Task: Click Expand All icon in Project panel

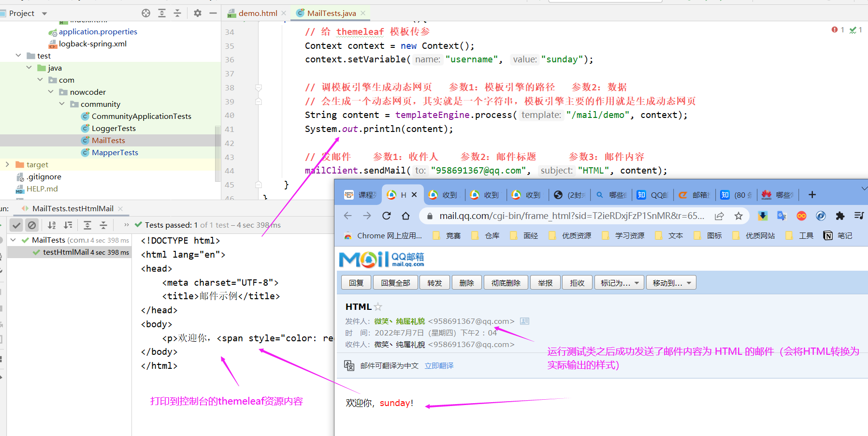Action: click(162, 13)
